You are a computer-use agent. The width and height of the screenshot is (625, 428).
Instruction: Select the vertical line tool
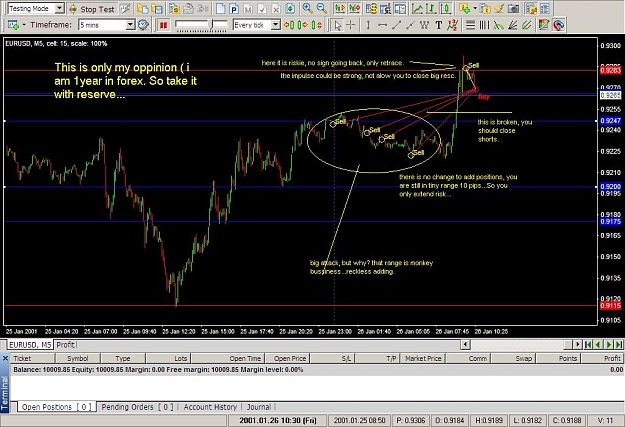(x=368, y=25)
